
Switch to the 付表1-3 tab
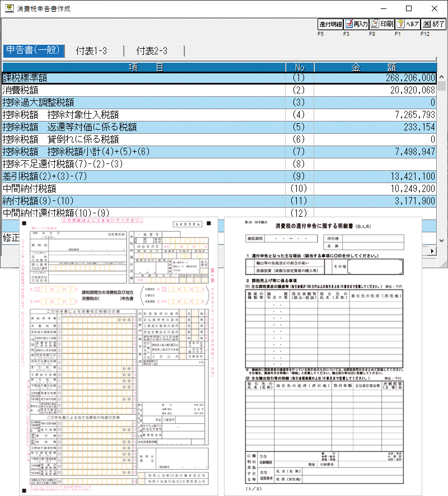coord(94,51)
